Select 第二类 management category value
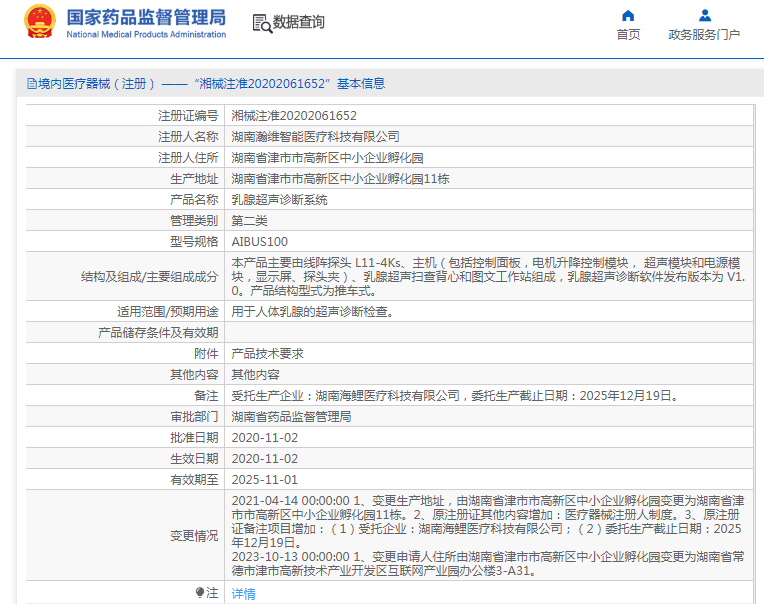The image size is (764, 604). (249, 220)
